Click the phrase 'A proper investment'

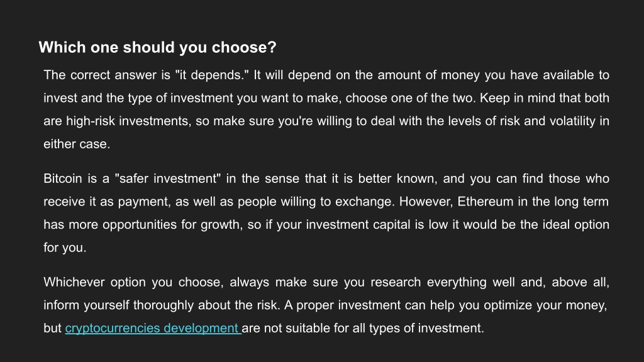(x=342, y=305)
